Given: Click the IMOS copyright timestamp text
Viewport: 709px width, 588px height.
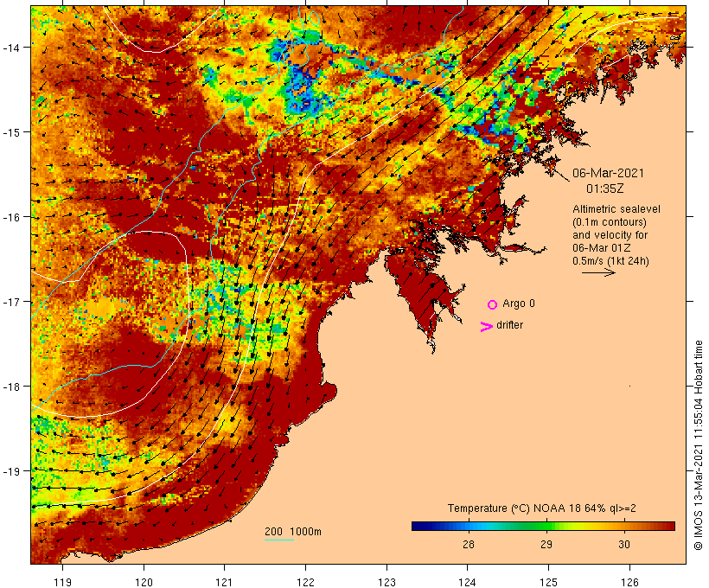Looking at the screenshot, I should click(x=698, y=445).
